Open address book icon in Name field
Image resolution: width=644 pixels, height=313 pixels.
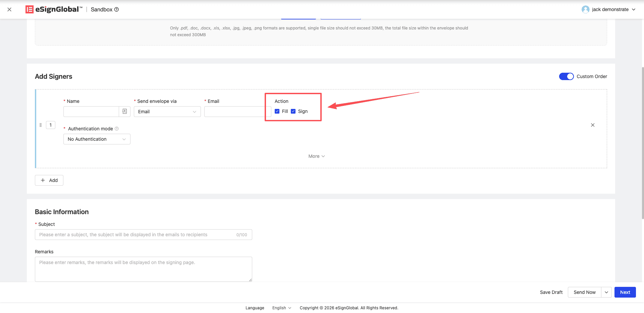124,112
